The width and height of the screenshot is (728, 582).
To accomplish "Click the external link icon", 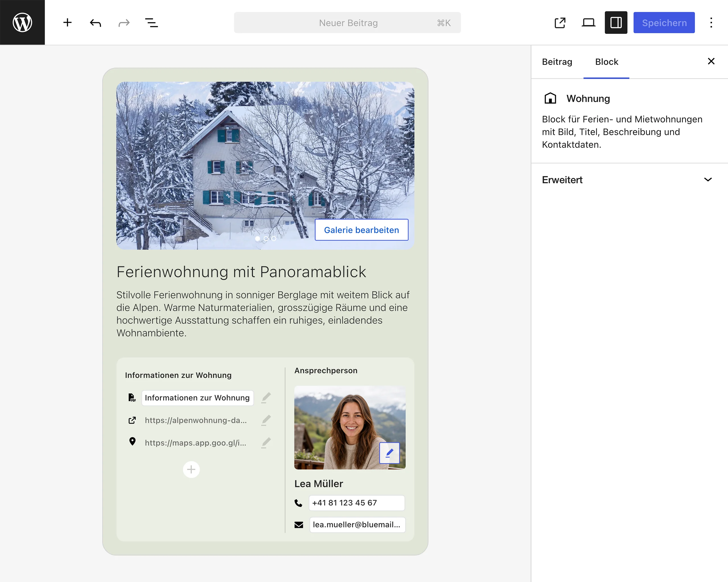I will (132, 420).
